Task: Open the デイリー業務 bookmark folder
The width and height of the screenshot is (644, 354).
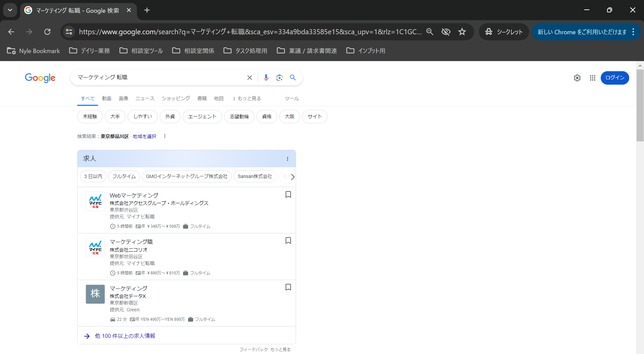Action: pos(90,51)
